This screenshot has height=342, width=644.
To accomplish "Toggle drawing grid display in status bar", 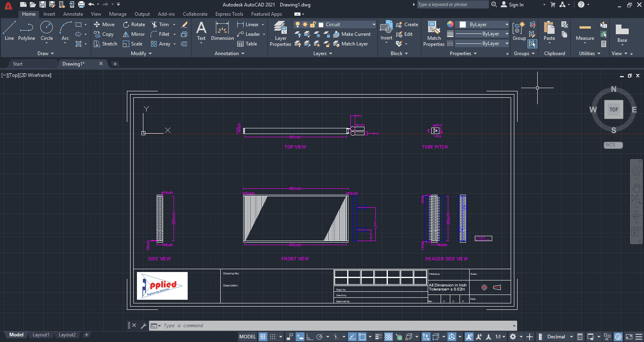I will coord(263,337).
